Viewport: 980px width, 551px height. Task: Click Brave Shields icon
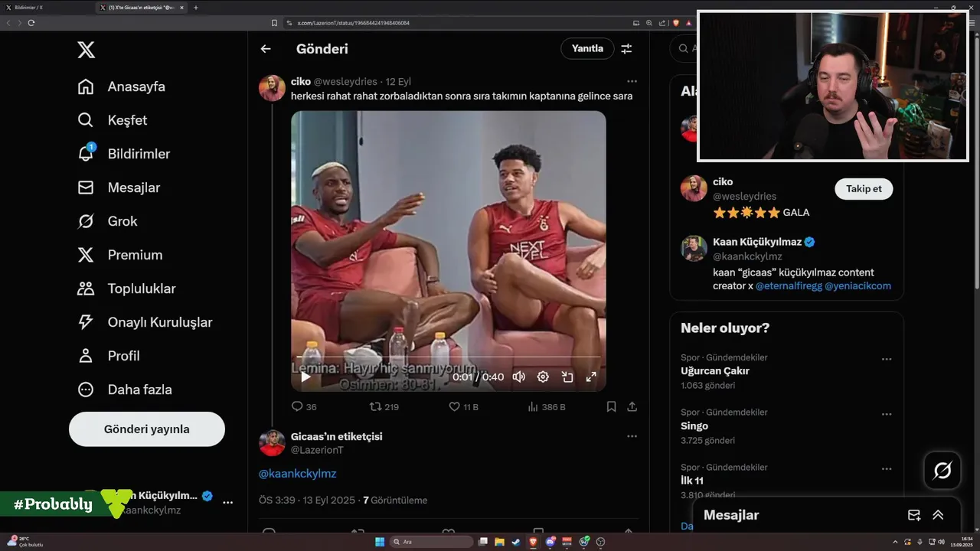[676, 23]
